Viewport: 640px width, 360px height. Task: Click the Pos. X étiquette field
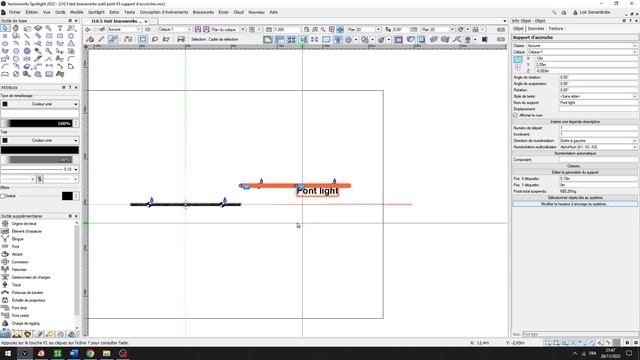coord(598,179)
